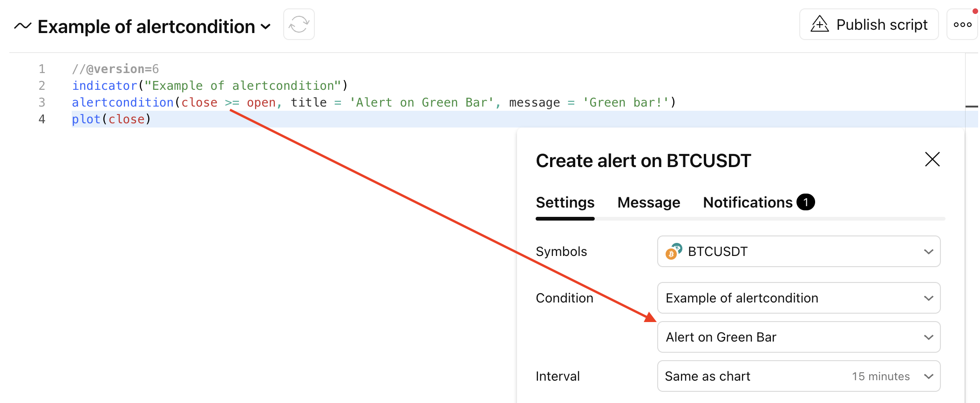The width and height of the screenshot is (980, 403).
Task: Click the Condition label
Action: pyautogui.click(x=565, y=298)
